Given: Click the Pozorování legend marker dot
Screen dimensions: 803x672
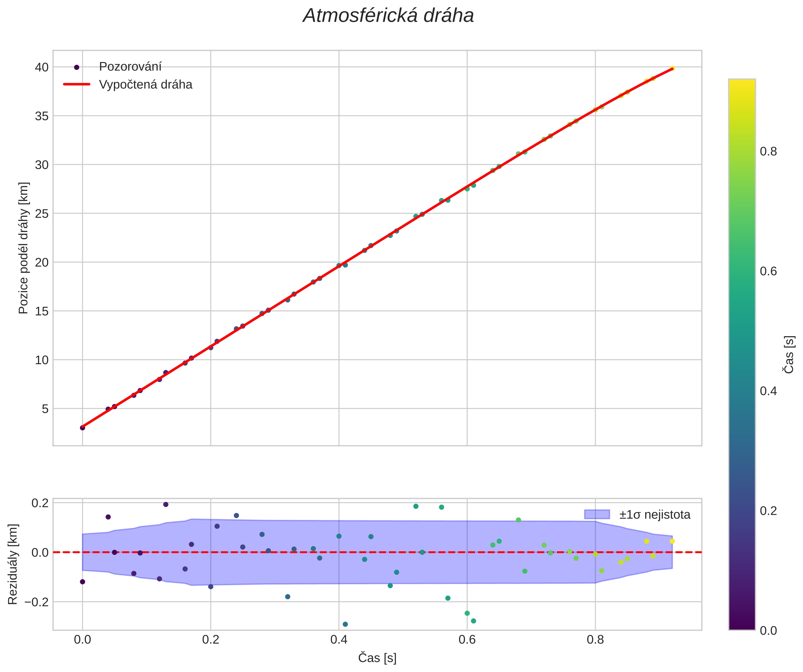Looking at the screenshot, I should (76, 67).
